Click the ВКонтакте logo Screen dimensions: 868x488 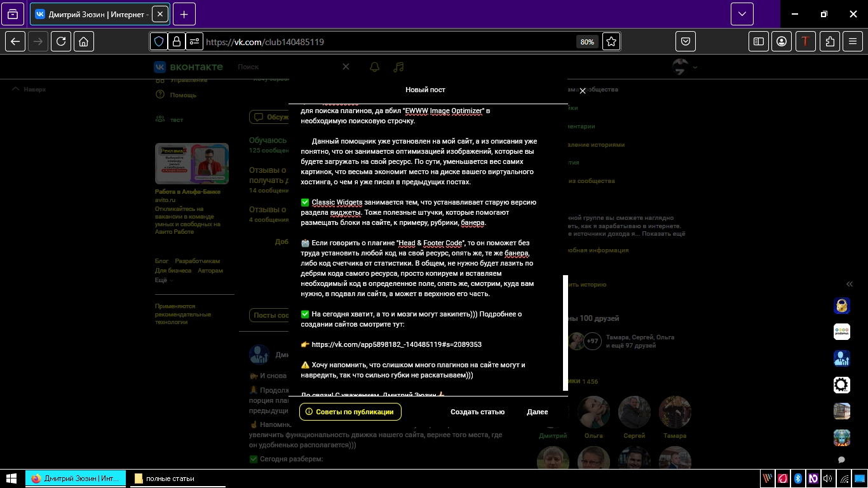(x=189, y=67)
